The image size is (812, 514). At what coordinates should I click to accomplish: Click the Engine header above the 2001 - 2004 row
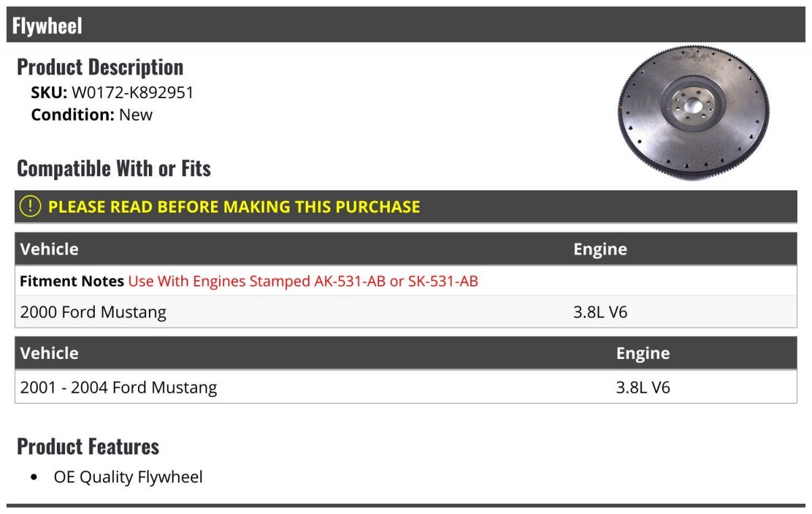643,354
